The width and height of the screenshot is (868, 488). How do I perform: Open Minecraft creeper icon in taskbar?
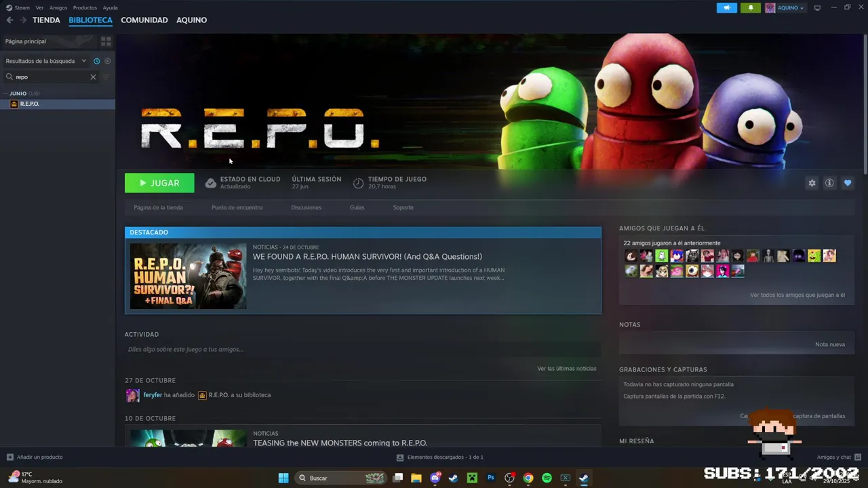click(472, 478)
